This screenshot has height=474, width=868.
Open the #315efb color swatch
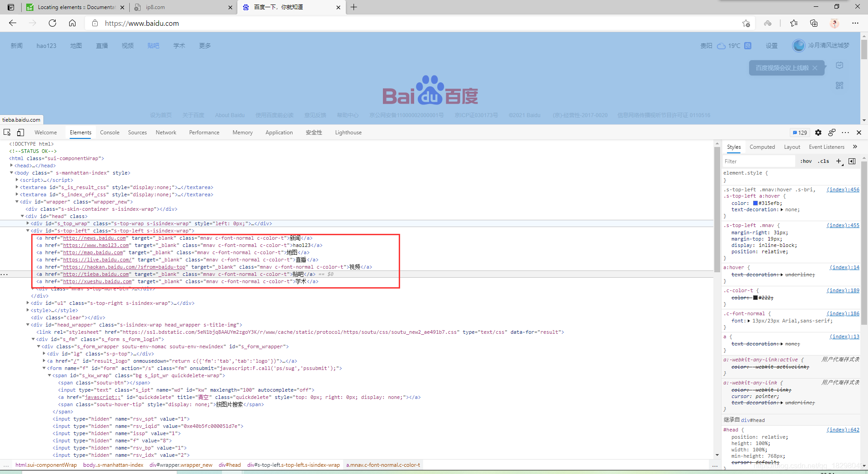pyautogui.click(x=755, y=203)
